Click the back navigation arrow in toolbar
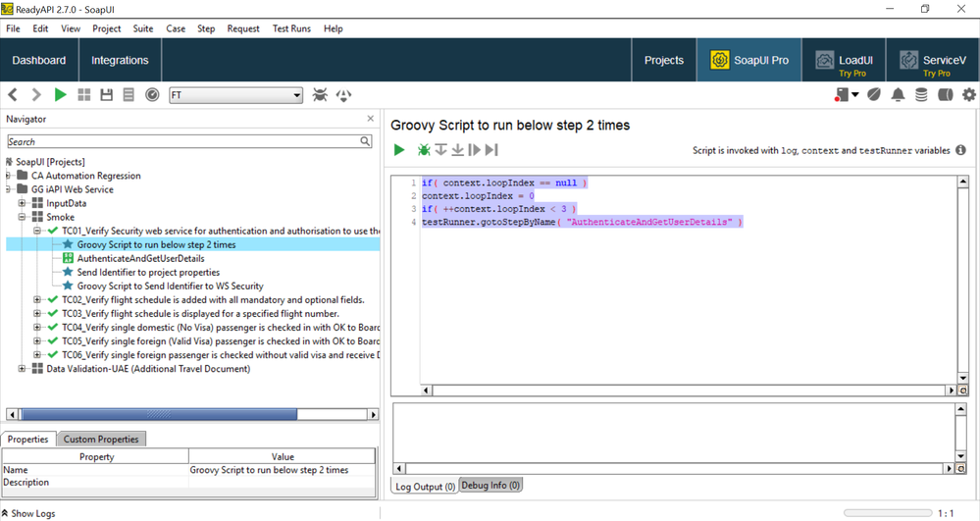Screen dimensions: 980x521 click(x=13, y=95)
